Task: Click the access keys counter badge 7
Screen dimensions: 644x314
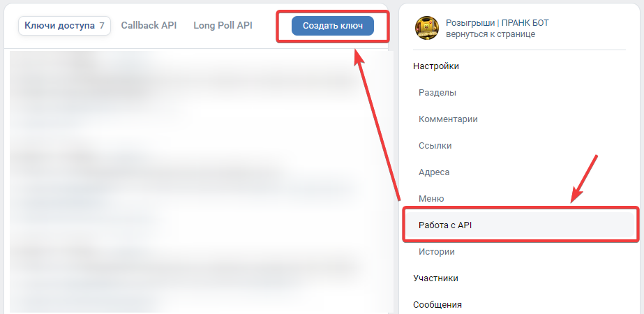Action: 102,26
